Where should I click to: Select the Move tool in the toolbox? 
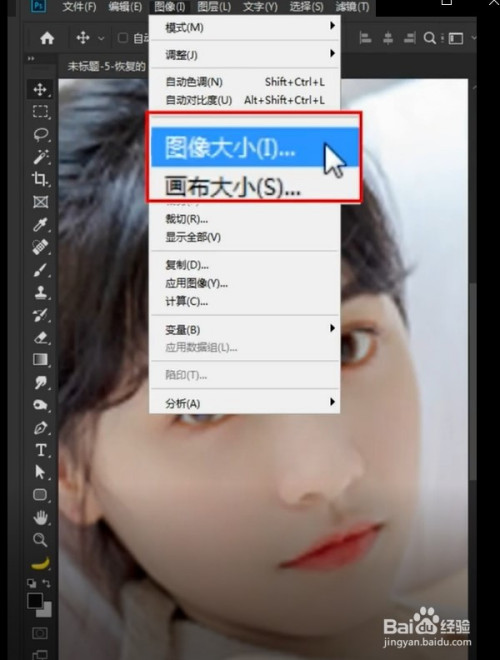(40, 89)
